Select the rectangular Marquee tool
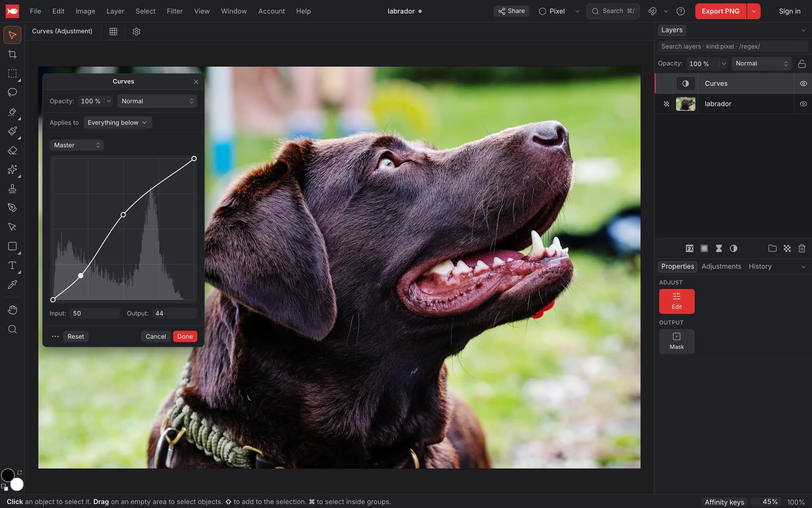This screenshot has height=508, width=812. [12, 73]
